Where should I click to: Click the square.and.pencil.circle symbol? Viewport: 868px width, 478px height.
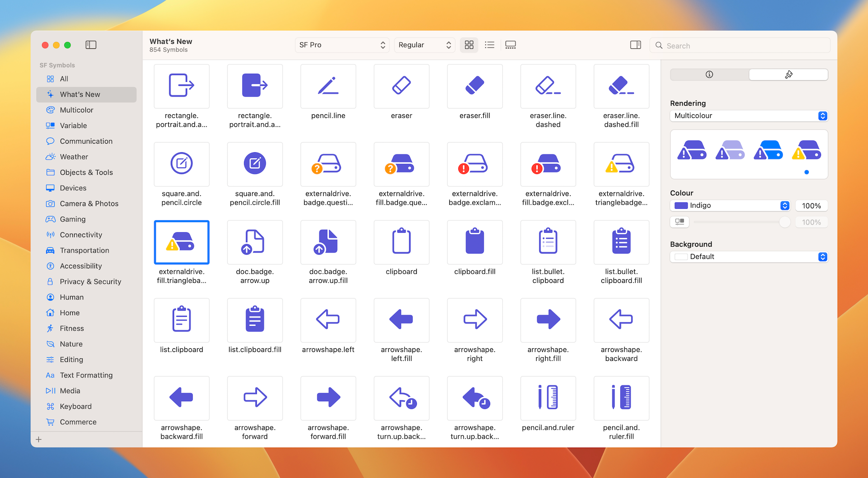pyautogui.click(x=181, y=164)
